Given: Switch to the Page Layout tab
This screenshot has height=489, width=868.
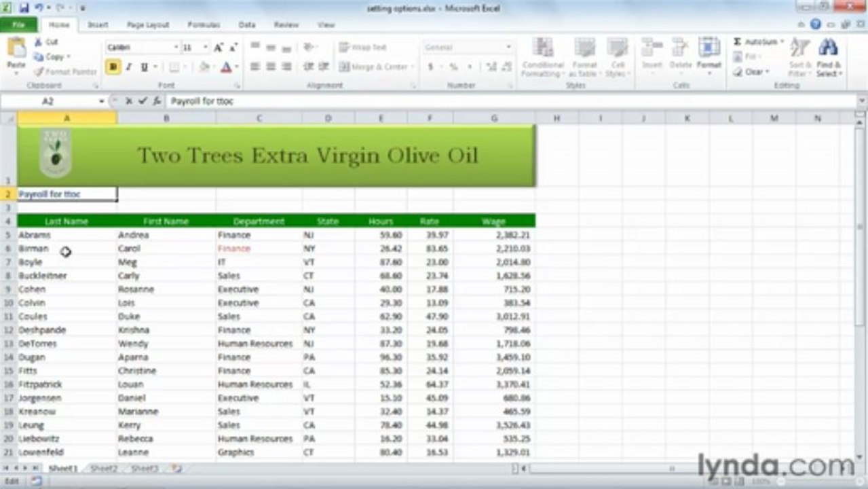Looking at the screenshot, I should pos(148,24).
